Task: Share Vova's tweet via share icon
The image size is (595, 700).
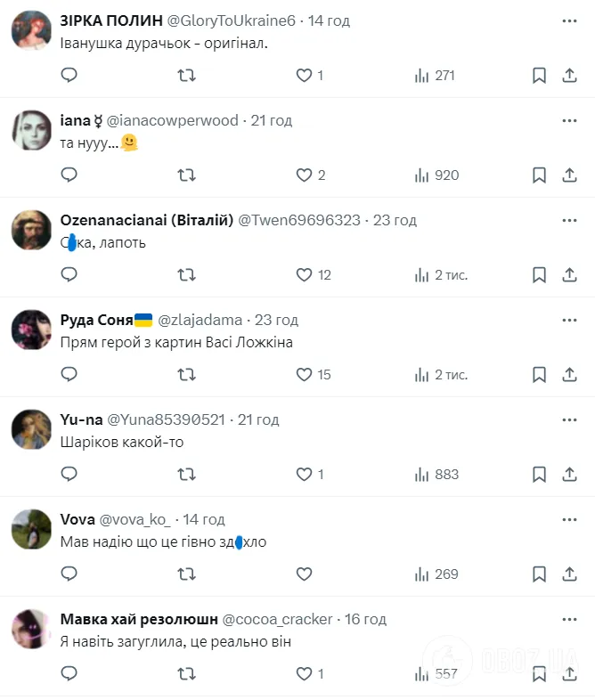Action: tap(569, 574)
